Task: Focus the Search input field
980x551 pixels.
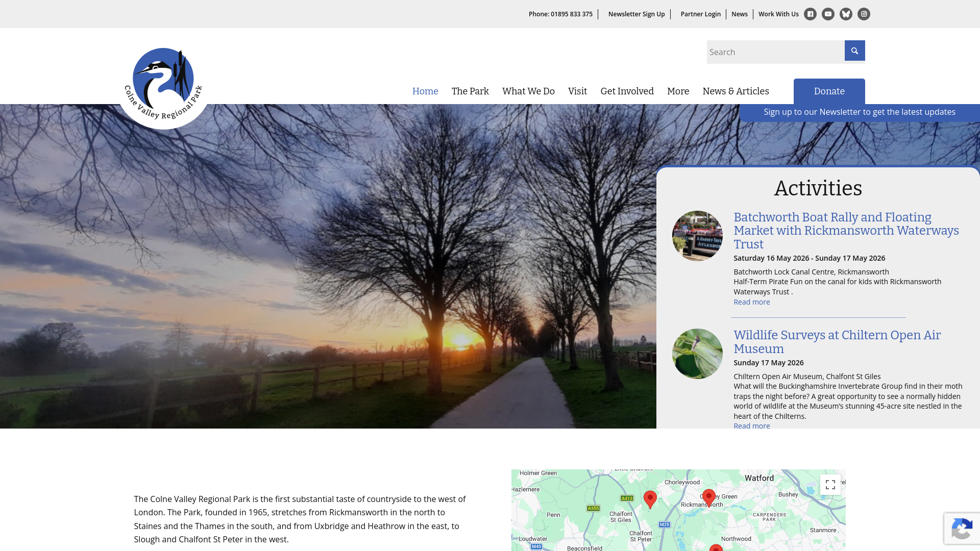Action: click(x=775, y=52)
